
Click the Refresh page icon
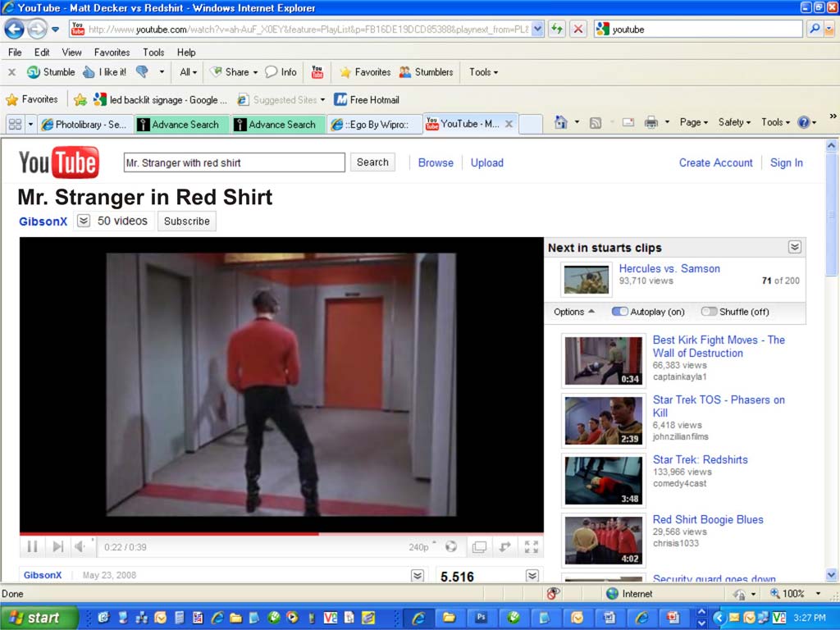[557, 29]
